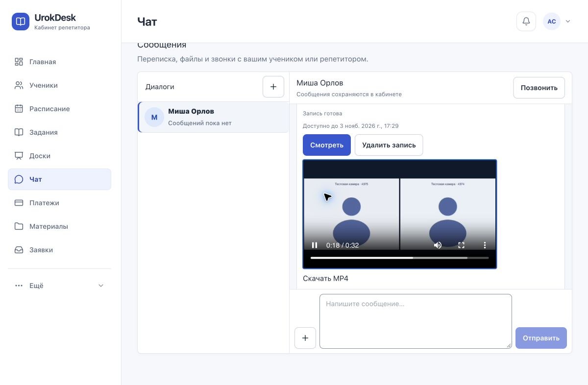This screenshot has width=588, height=385.
Task: Click the 'Диалоги' panel heading
Action: point(160,87)
